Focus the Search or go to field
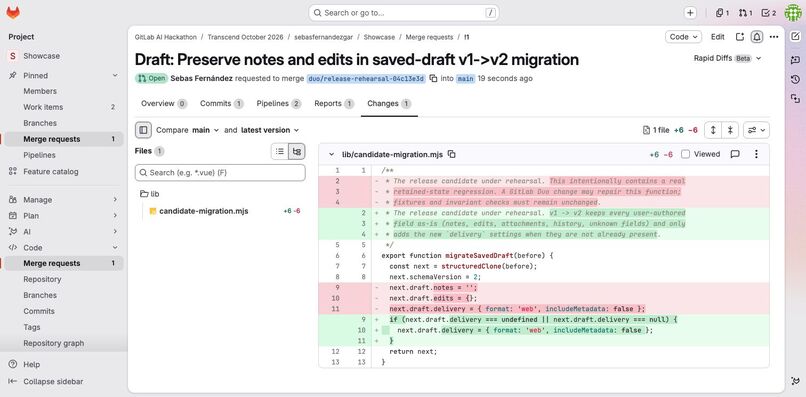The height and width of the screenshot is (397, 806). coord(404,13)
